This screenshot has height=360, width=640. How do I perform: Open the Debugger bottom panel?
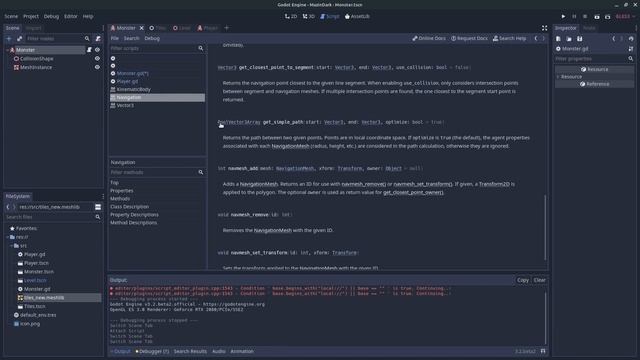tap(152, 351)
